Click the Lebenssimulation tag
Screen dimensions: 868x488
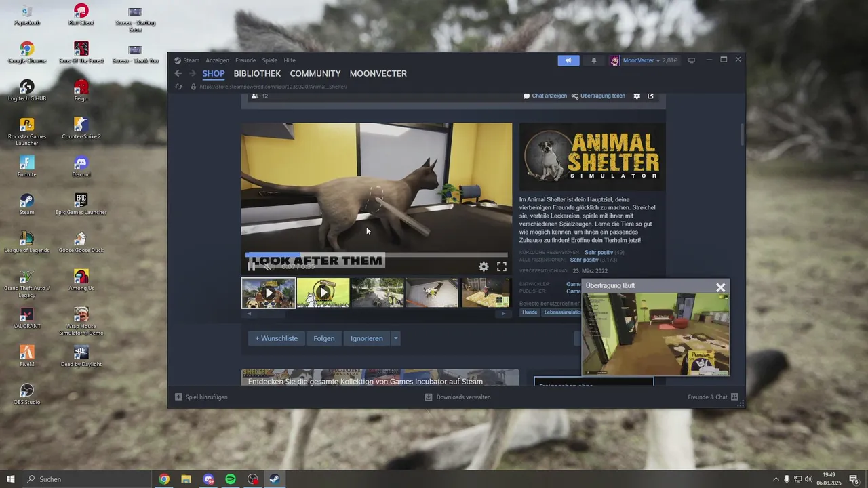tap(562, 312)
